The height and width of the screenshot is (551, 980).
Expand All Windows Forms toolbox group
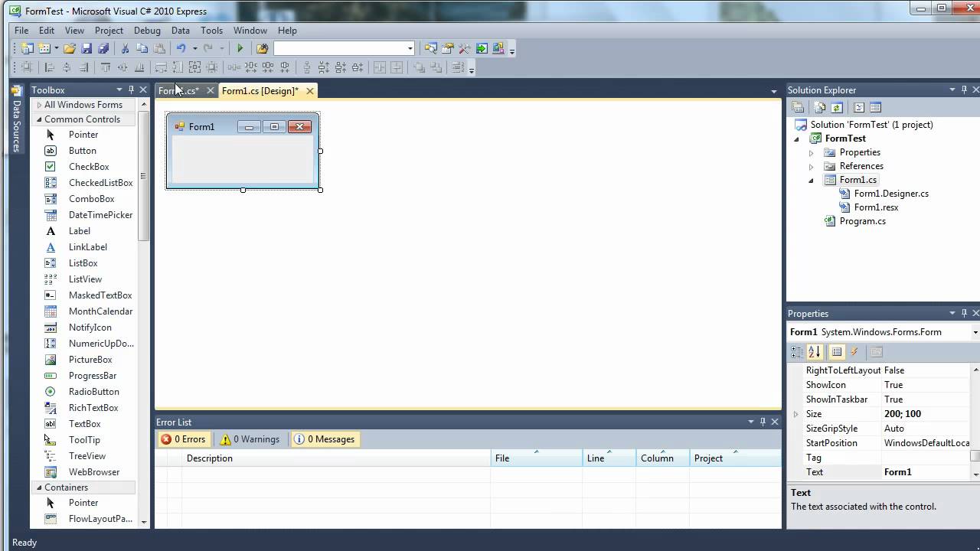tap(40, 105)
